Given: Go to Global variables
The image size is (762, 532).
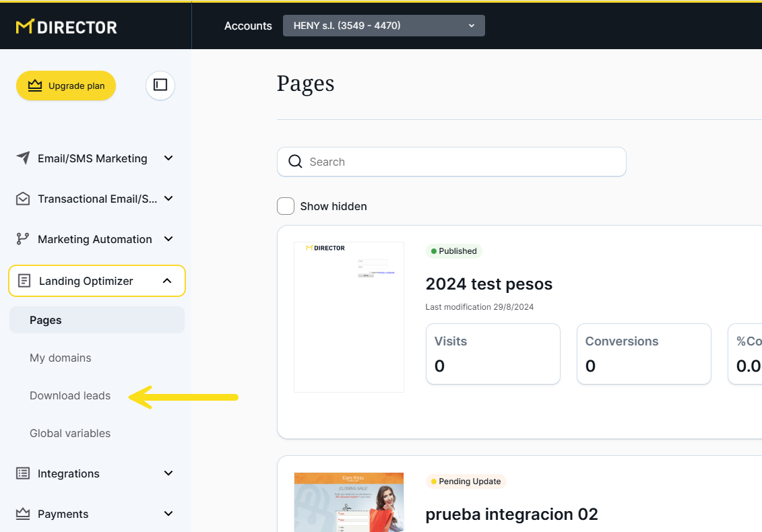Looking at the screenshot, I should tap(70, 433).
